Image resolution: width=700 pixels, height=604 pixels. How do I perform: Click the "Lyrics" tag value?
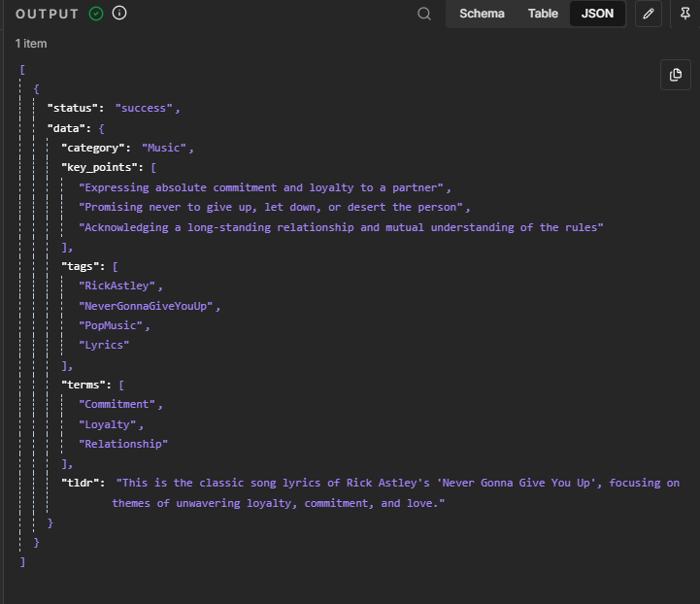tap(104, 345)
